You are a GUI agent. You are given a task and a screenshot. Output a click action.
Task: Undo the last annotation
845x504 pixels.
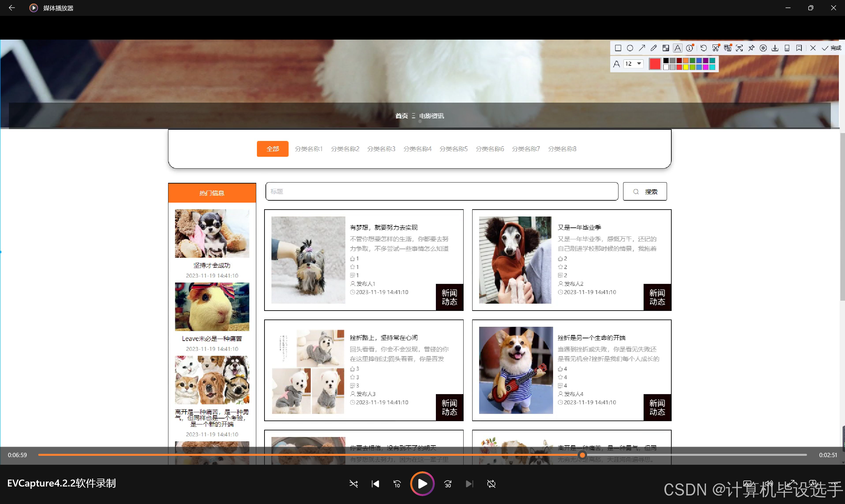(x=704, y=48)
